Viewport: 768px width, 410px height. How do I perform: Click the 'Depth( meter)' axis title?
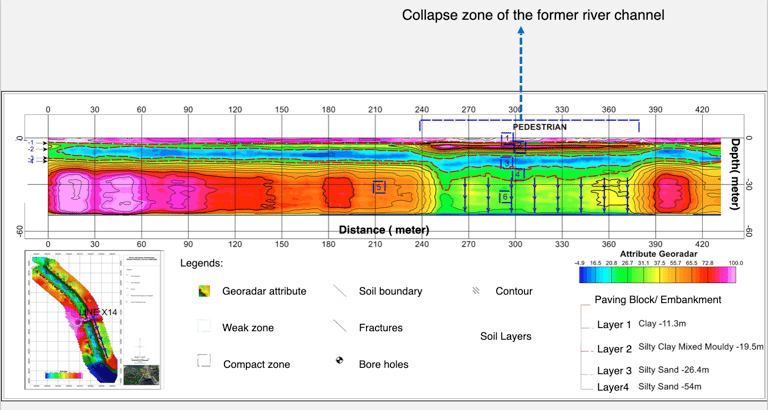point(735,174)
